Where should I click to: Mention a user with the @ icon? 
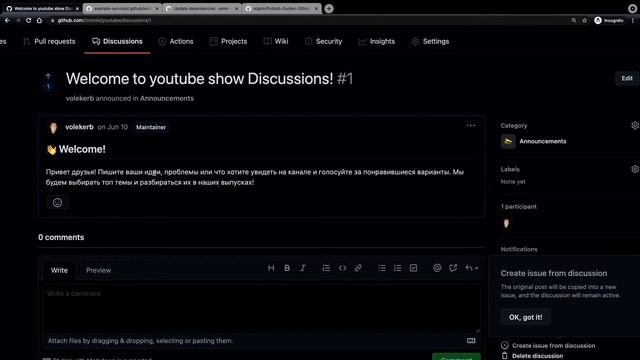click(x=437, y=268)
